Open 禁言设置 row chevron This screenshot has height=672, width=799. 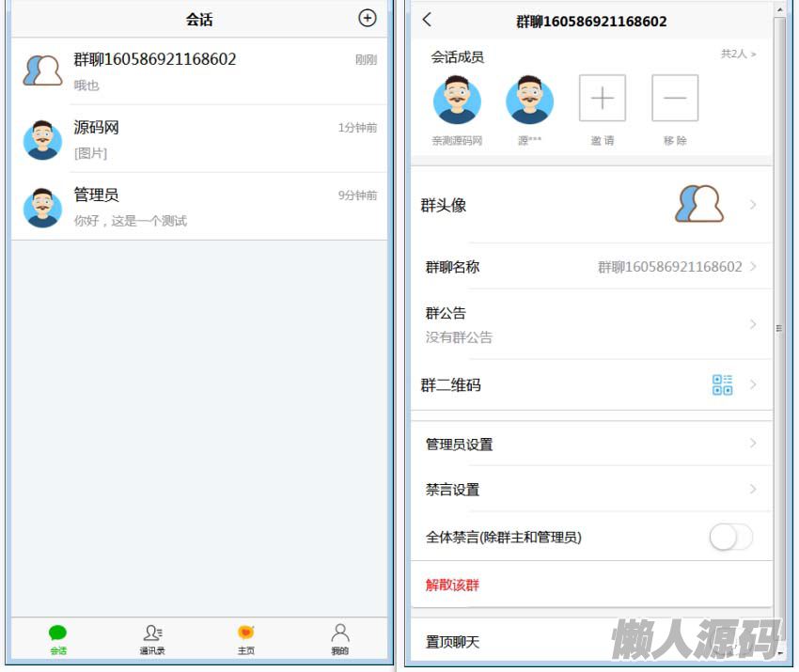(753, 489)
